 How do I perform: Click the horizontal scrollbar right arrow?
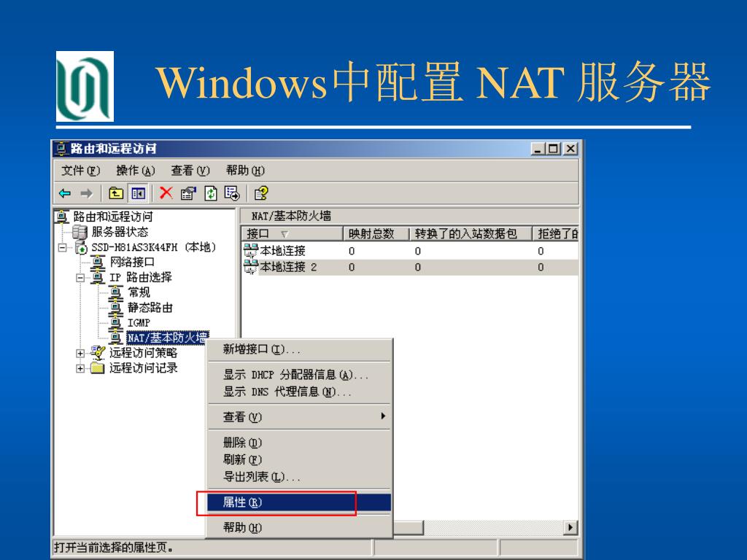[570, 528]
